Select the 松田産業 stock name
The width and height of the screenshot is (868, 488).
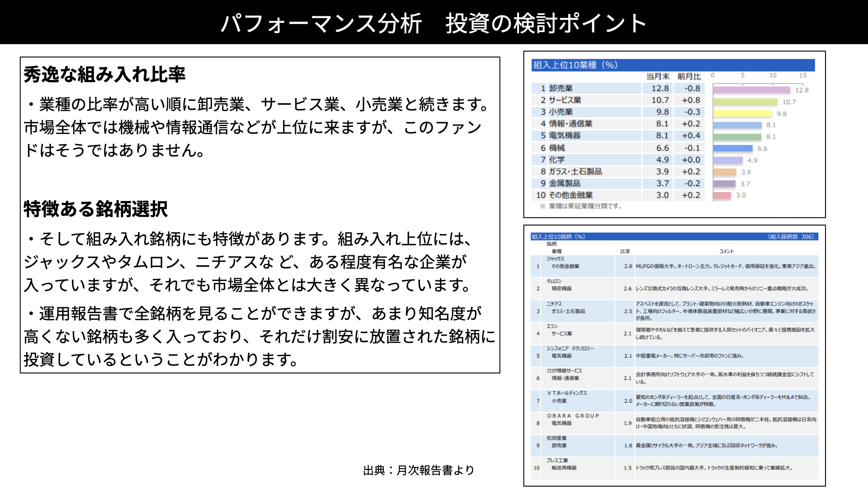pos(557,438)
